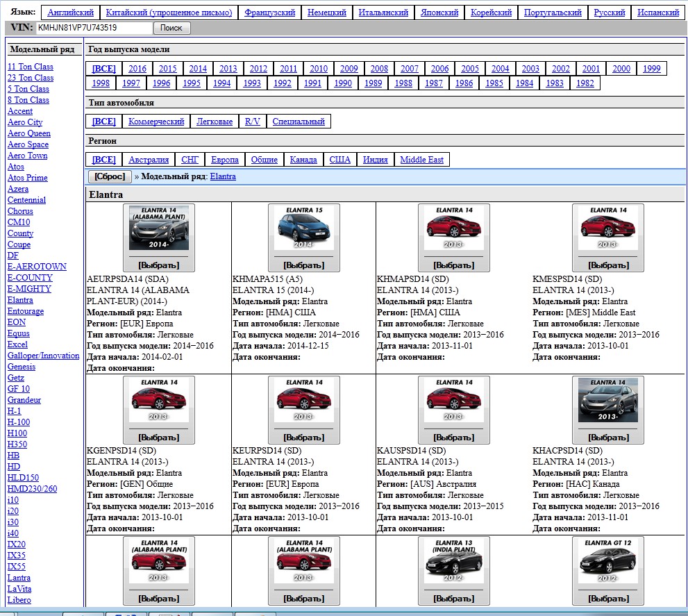Click the Поиск VIN search button
The image size is (688, 616).
point(171,28)
